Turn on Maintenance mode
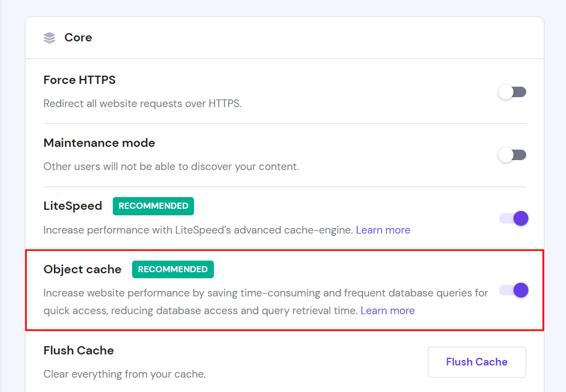This screenshot has height=392, width=566. (512, 155)
